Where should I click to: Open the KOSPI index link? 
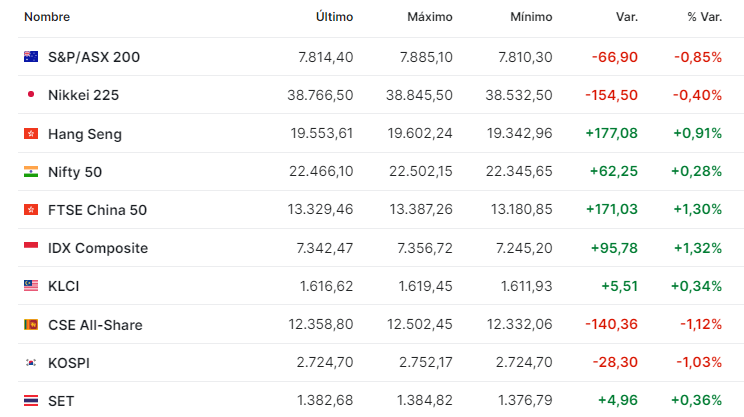click(69, 363)
